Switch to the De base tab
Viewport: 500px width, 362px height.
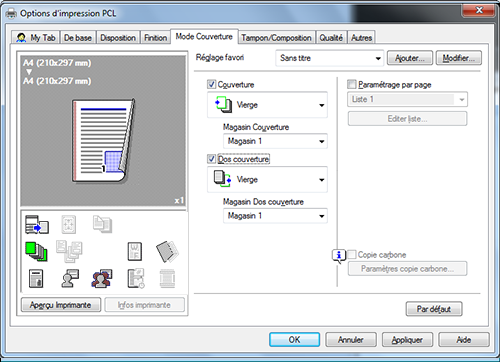click(78, 38)
